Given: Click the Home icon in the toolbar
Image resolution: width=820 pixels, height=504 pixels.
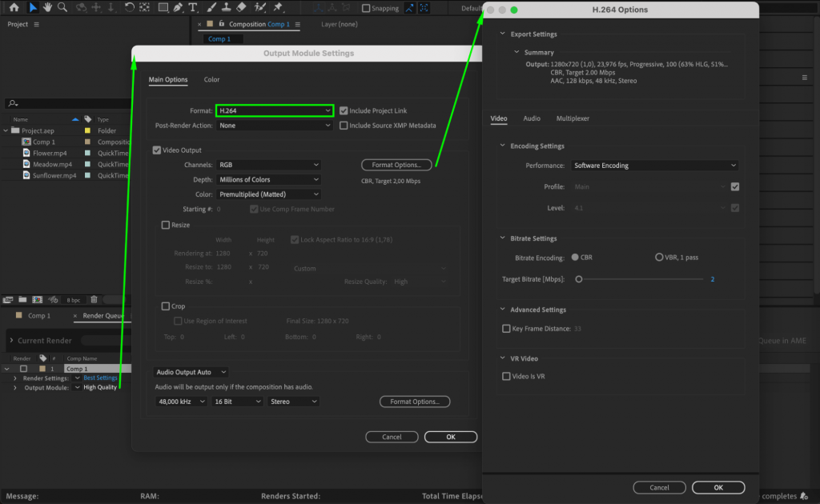Looking at the screenshot, I should point(14,7).
